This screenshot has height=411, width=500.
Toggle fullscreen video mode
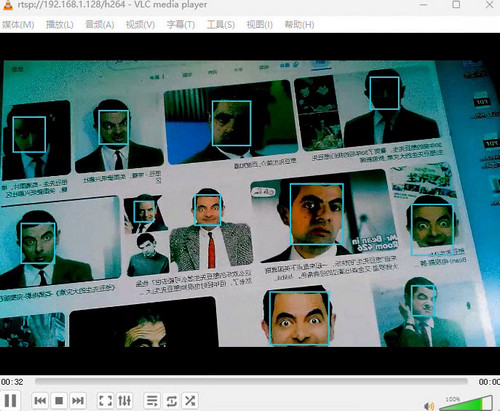point(105,400)
